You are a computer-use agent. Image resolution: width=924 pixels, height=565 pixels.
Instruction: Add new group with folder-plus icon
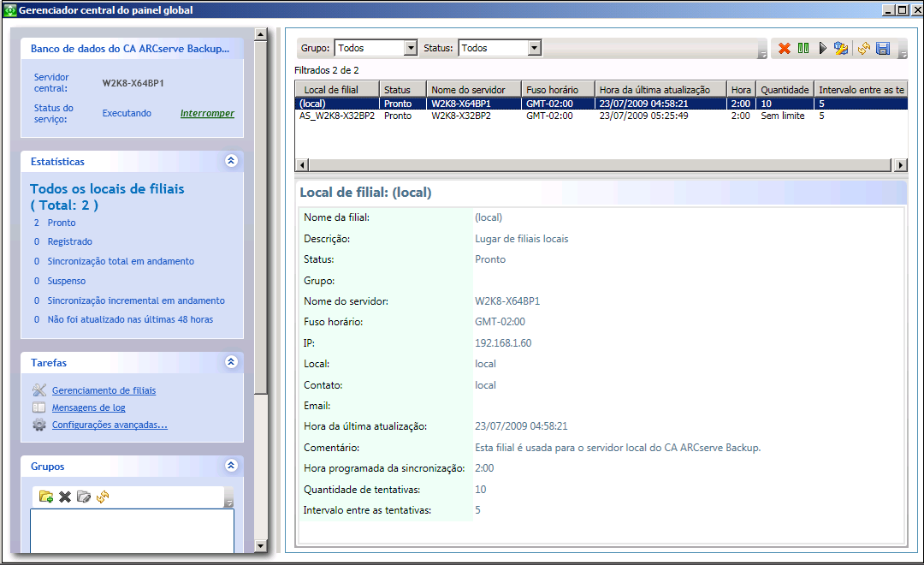pyautogui.click(x=46, y=497)
